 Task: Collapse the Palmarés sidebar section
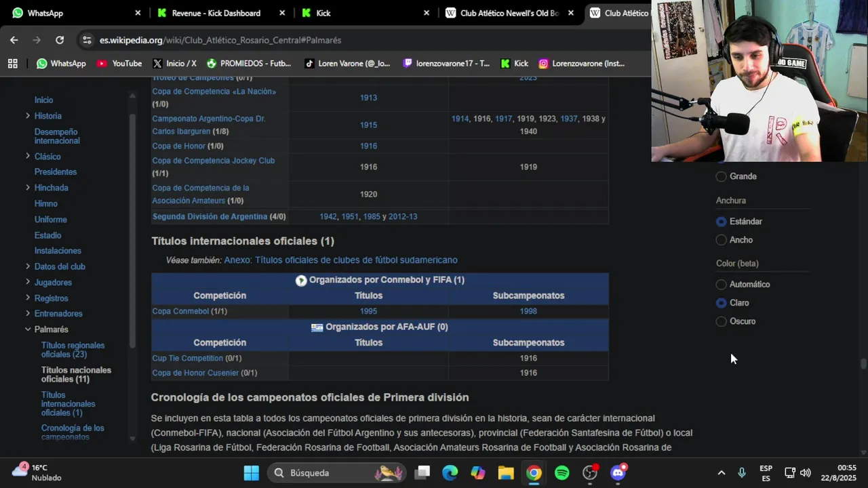28,329
